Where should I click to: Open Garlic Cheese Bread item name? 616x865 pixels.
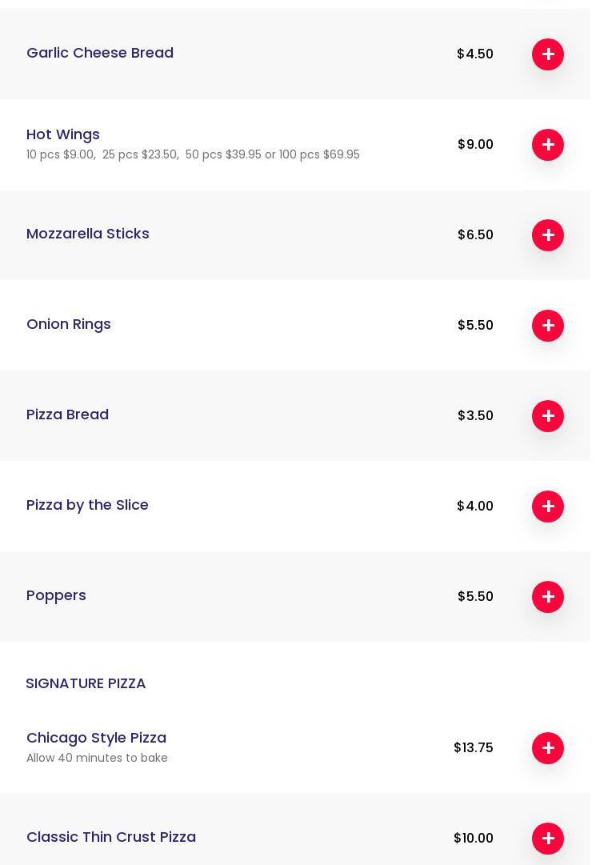100,53
